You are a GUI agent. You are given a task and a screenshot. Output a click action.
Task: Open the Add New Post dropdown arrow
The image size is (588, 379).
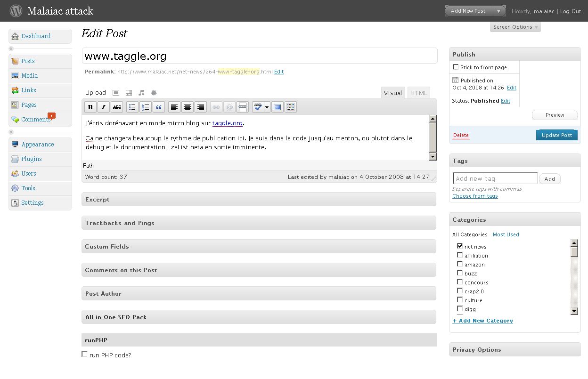click(499, 11)
